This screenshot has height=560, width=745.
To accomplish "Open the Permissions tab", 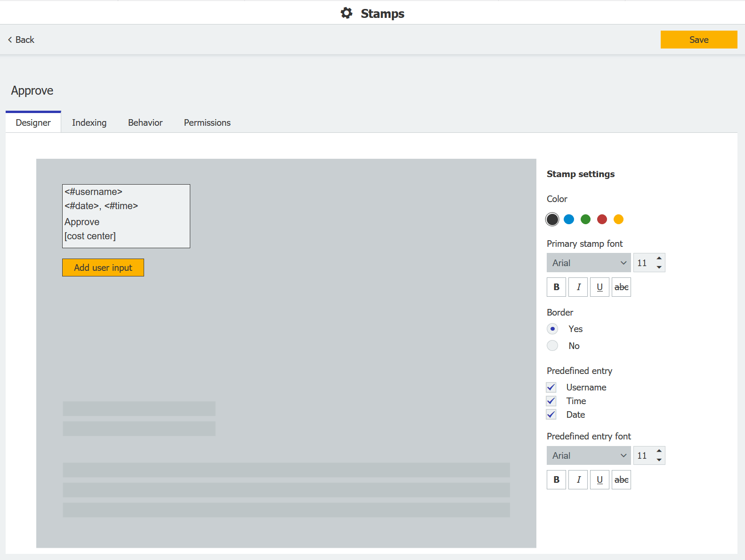I will (x=207, y=122).
